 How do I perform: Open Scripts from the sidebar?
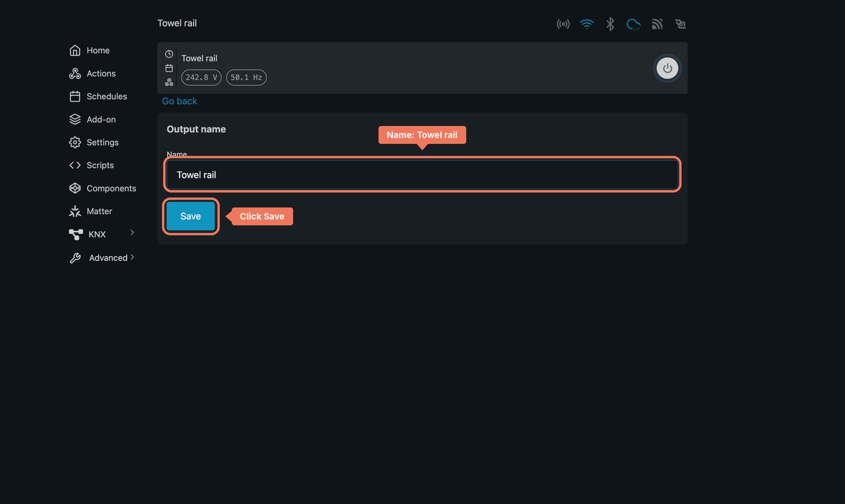(x=91, y=165)
